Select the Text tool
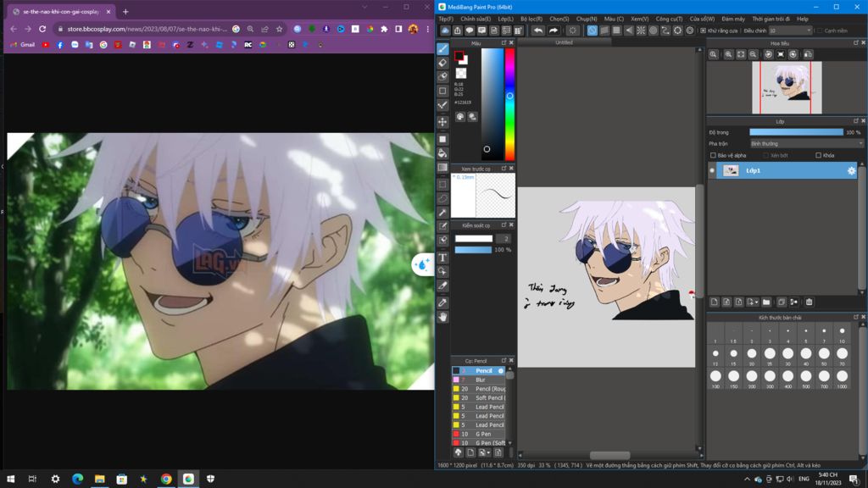 pos(442,258)
